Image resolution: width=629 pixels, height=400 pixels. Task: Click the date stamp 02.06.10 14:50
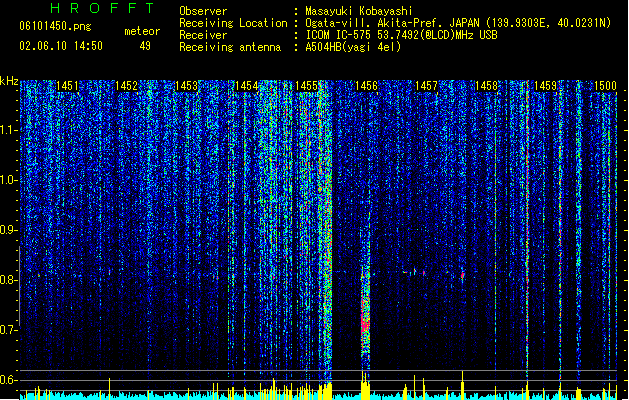[x=61, y=46]
